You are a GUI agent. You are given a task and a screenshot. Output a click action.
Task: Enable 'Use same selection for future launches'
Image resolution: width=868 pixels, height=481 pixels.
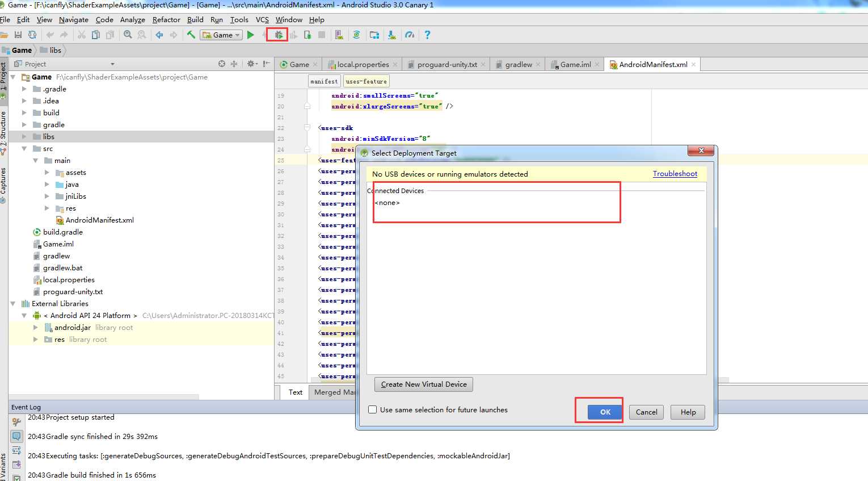(373, 409)
